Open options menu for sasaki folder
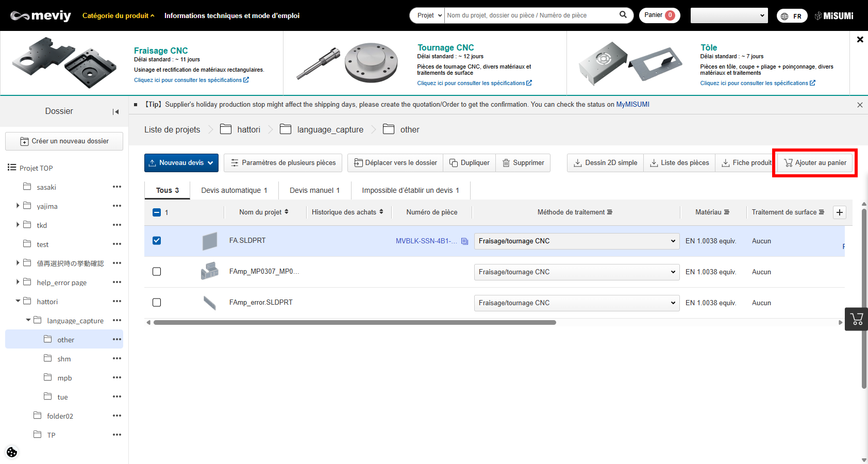 coord(117,187)
